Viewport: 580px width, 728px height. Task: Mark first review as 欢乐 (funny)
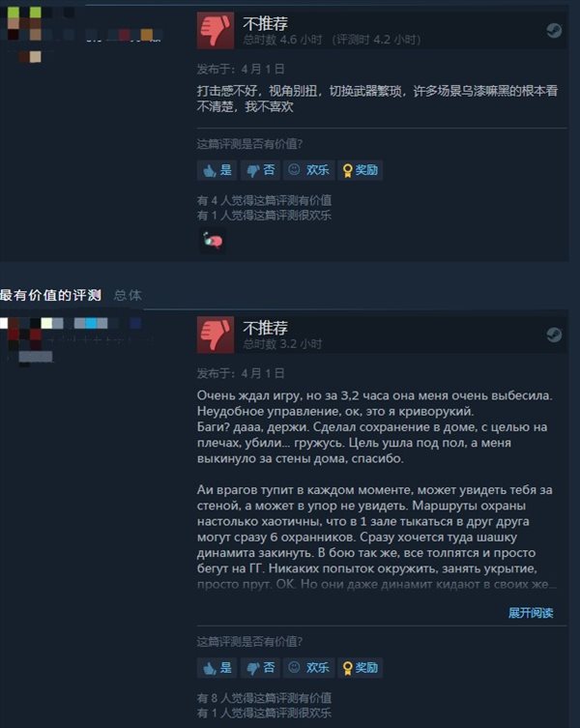click(308, 170)
